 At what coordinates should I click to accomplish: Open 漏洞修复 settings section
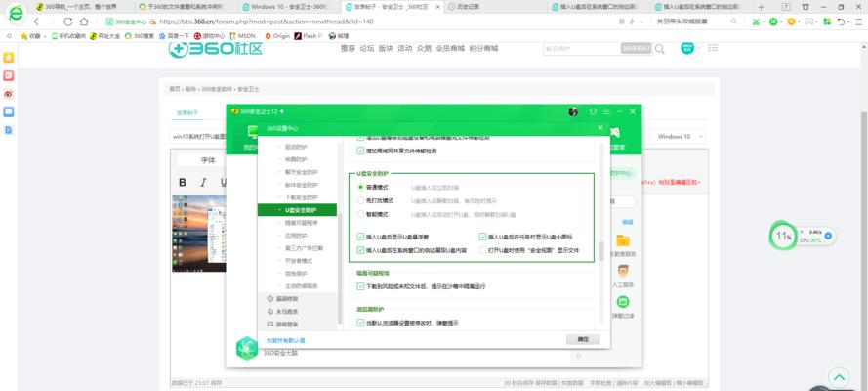coord(287,299)
